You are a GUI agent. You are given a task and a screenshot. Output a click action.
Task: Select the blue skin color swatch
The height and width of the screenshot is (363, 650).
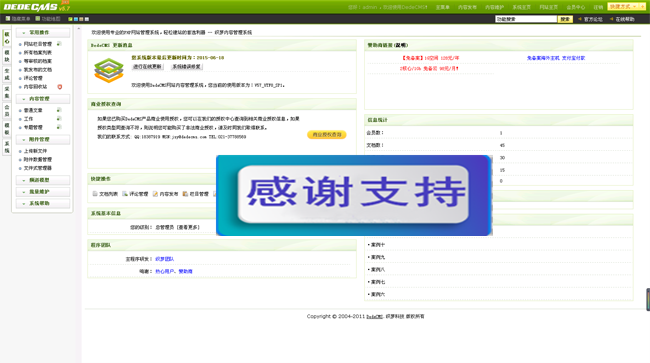[x=76, y=19]
